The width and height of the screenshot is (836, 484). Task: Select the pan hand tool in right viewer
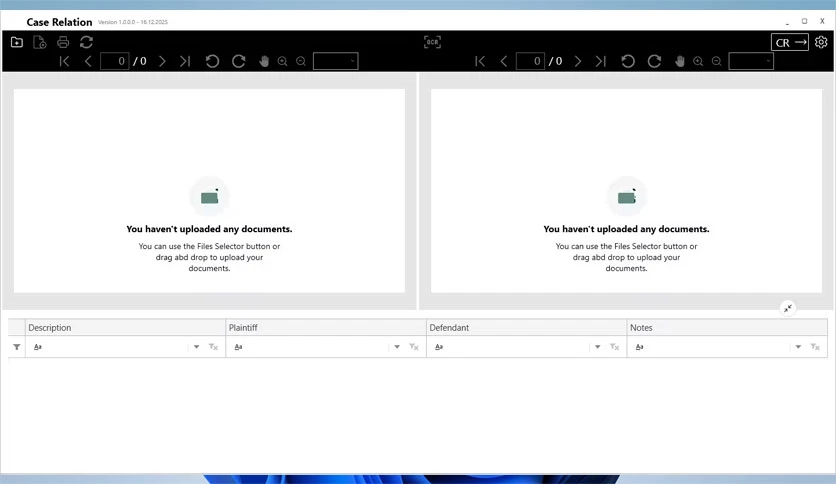pos(679,61)
